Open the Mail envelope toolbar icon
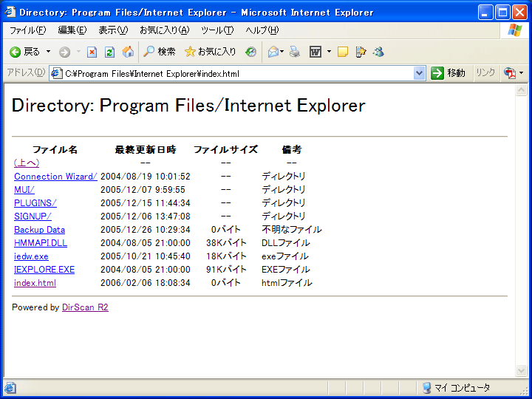The image size is (532, 399). 273,52
